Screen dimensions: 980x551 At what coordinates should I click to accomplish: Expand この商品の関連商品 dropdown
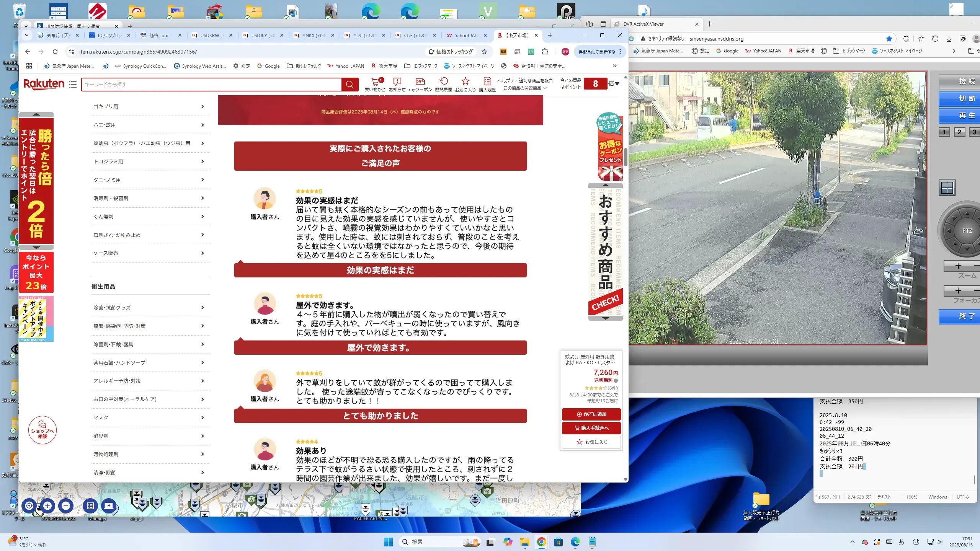(x=525, y=88)
